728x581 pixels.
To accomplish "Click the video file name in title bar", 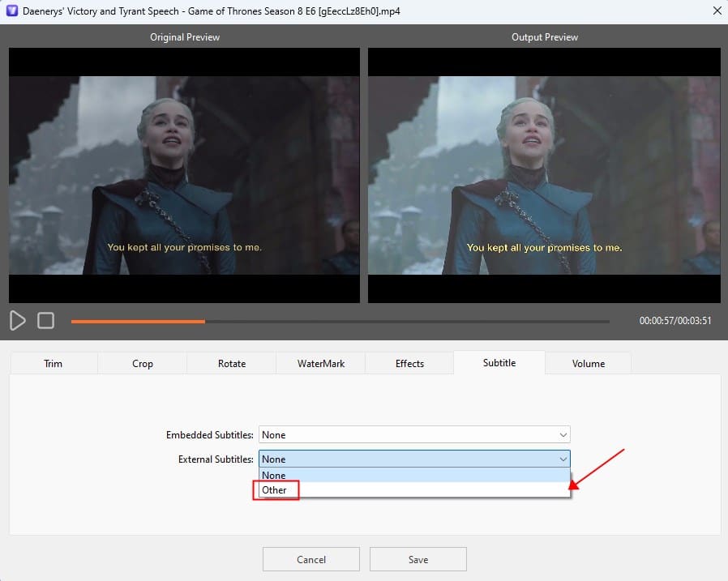I will point(212,11).
